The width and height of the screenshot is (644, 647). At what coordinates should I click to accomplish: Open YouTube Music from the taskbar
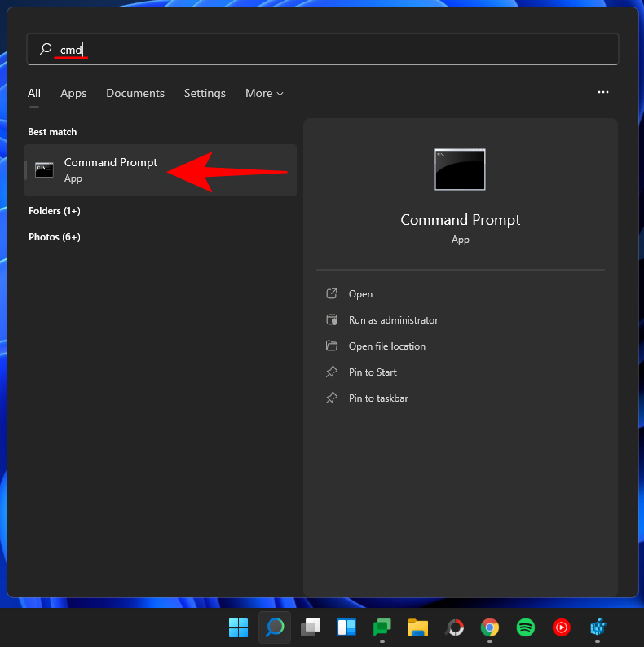pyautogui.click(x=562, y=627)
